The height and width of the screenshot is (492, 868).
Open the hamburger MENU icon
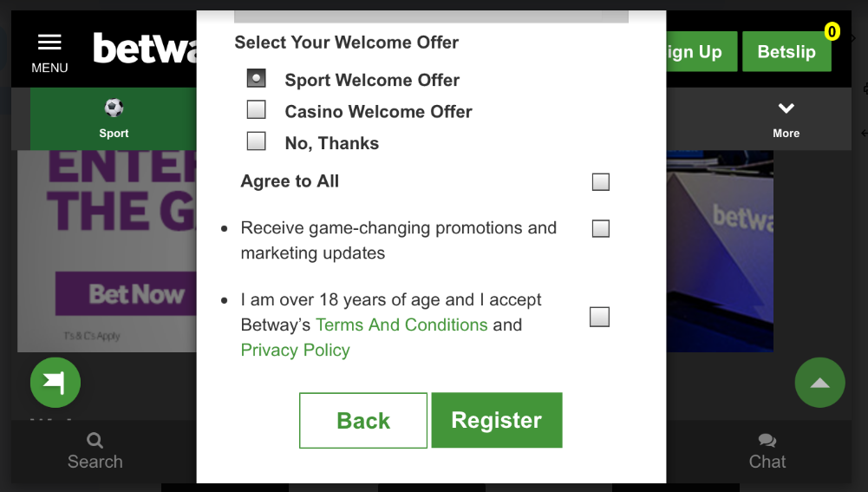tap(49, 43)
